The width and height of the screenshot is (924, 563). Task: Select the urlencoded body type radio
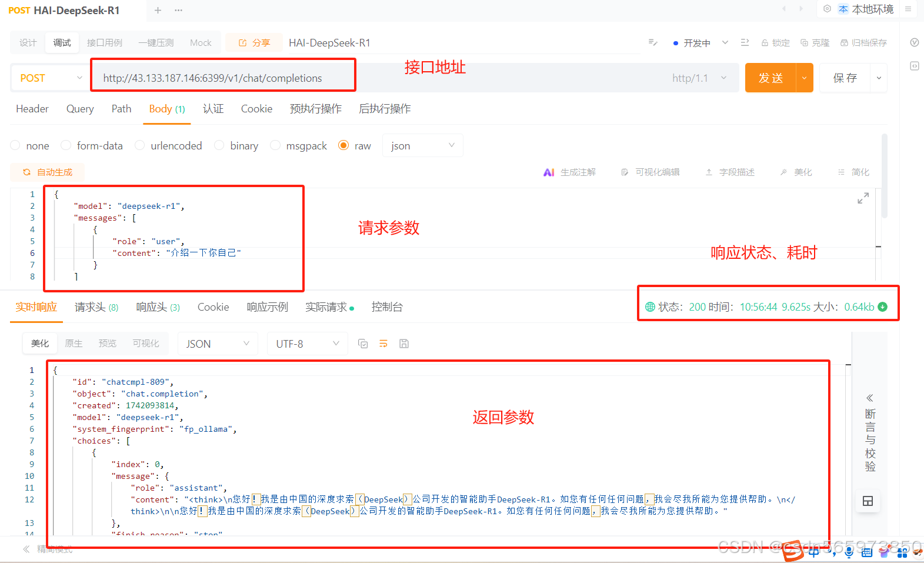coord(140,145)
